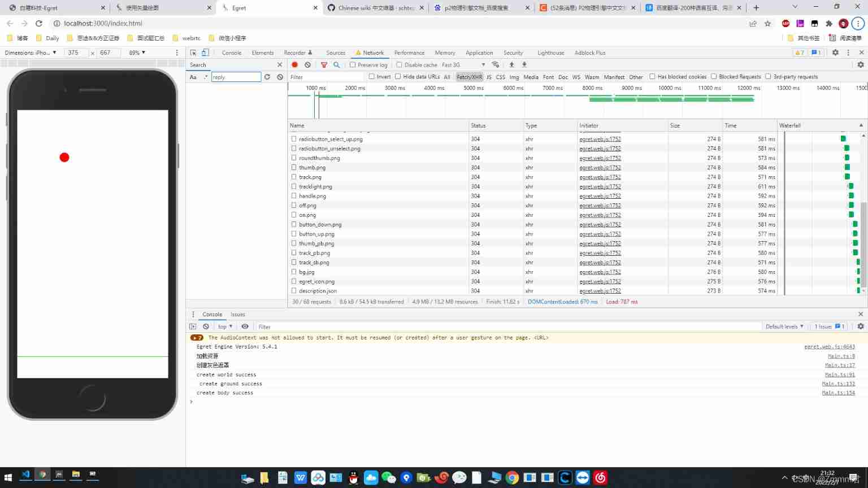This screenshot has height=488, width=868.
Task: Tick the Hide data URLs checkbox
Action: (398, 77)
